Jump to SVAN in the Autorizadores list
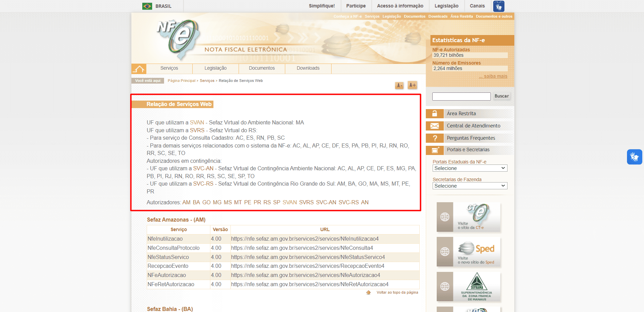Screen dimensions: 644x312 290,203
